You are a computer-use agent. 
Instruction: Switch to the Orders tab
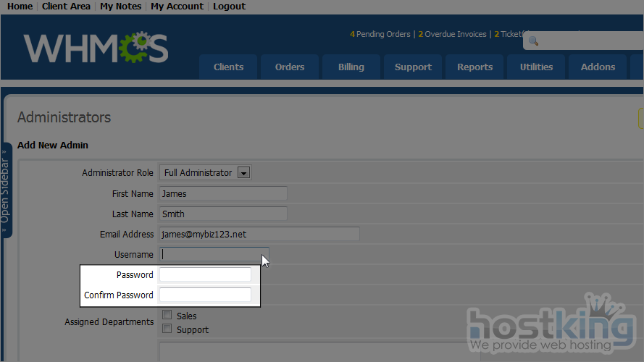[290, 67]
